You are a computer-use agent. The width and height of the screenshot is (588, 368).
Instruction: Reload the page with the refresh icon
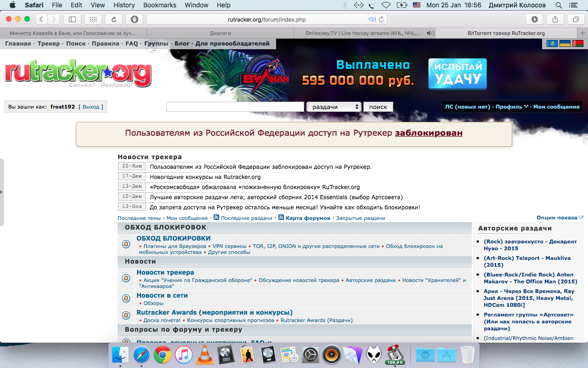coord(113,19)
